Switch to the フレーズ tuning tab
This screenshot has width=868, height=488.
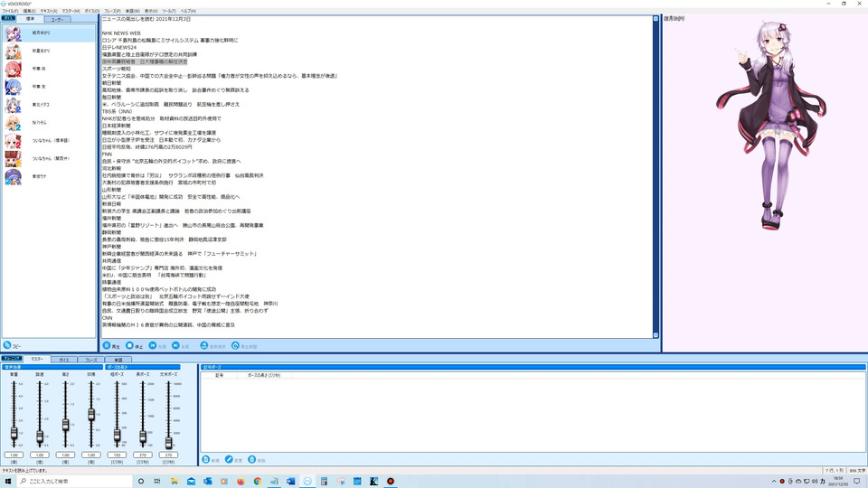(90, 360)
